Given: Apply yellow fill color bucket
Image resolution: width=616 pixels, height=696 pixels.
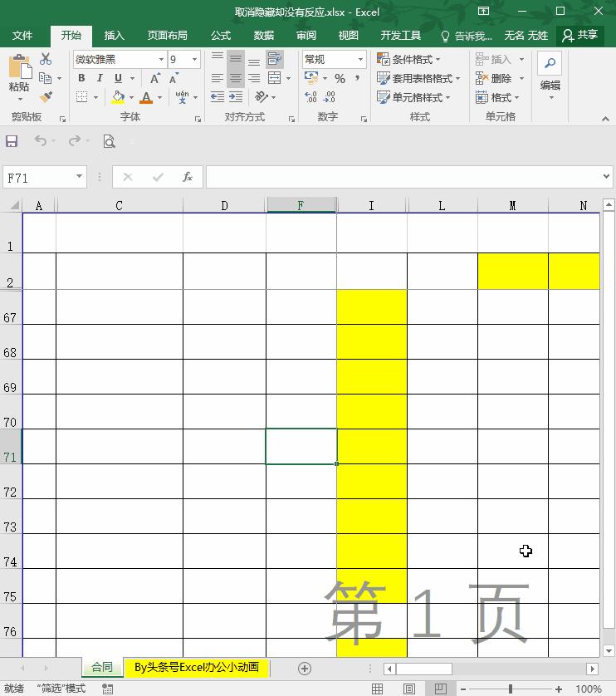Looking at the screenshot, I should (x=118, y=97).
